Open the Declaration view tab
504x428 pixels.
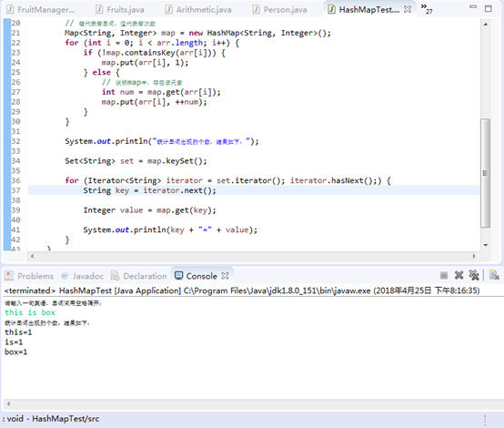click(139, 276)
